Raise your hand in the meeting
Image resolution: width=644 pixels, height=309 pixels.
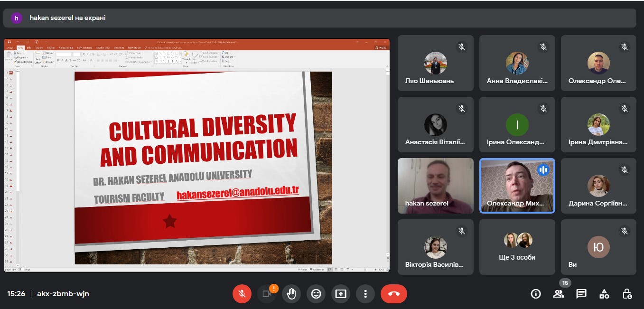[x=291, y=294]
